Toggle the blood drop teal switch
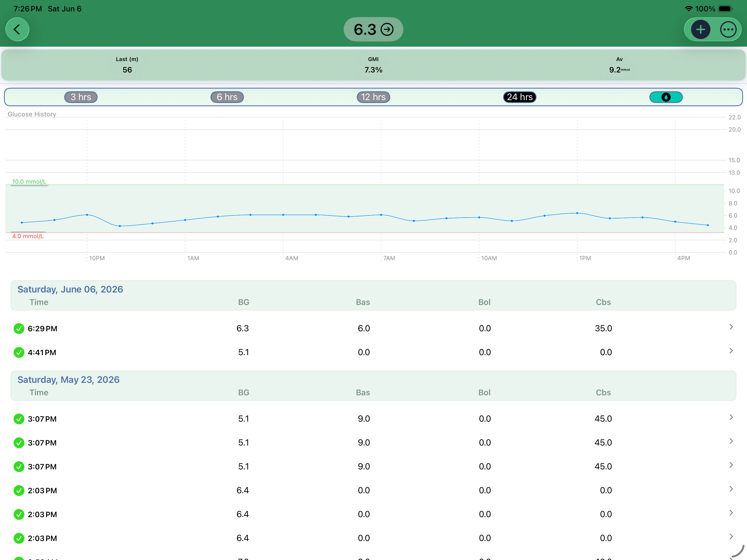Viewport: 747px width, 560px height. (x=666, y=97)
